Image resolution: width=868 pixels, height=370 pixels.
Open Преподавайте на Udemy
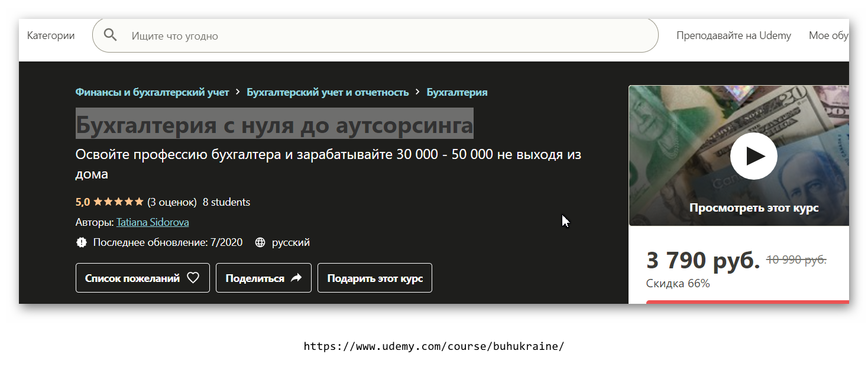pos(734,35)
